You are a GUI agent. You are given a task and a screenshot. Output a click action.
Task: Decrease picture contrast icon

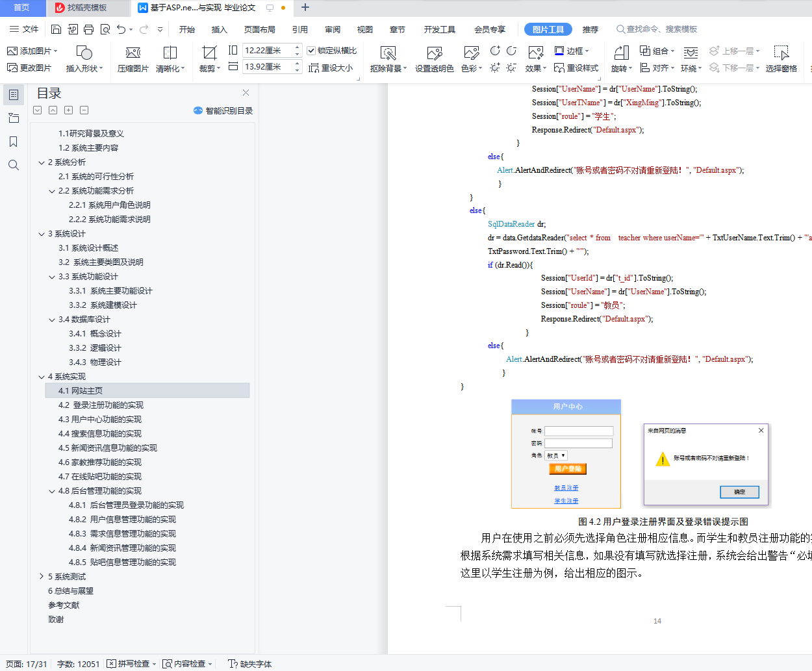(511, 51)
